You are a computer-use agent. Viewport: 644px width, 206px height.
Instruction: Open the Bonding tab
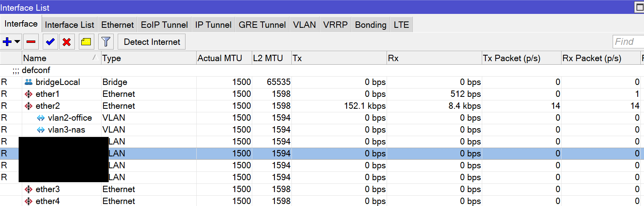370,25
